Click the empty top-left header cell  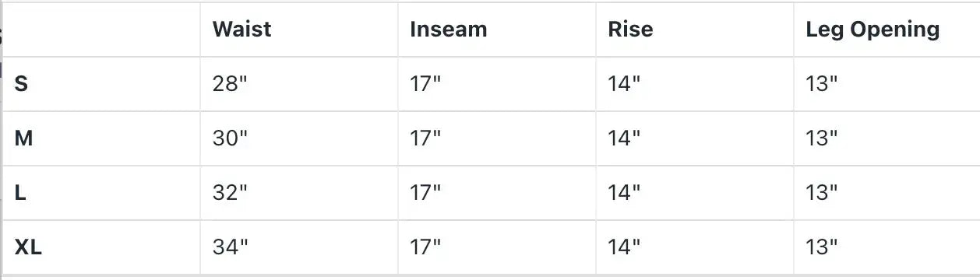click(101, 30)
